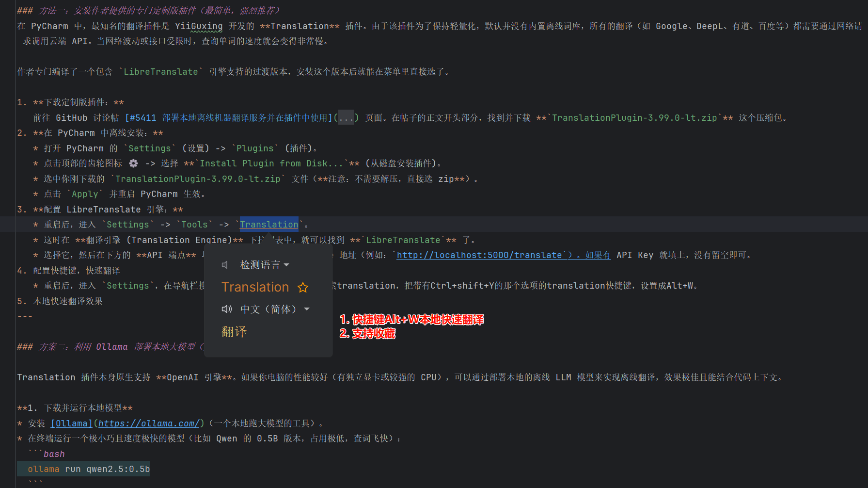This screenshot has width=868, height=488.
Task: Click 在 PyCharm 中离线安装 list item 2
Action: [90, 133]
